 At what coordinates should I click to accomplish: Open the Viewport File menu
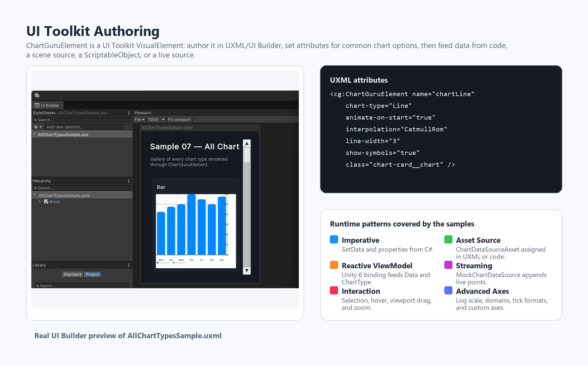tap(139, 120)
